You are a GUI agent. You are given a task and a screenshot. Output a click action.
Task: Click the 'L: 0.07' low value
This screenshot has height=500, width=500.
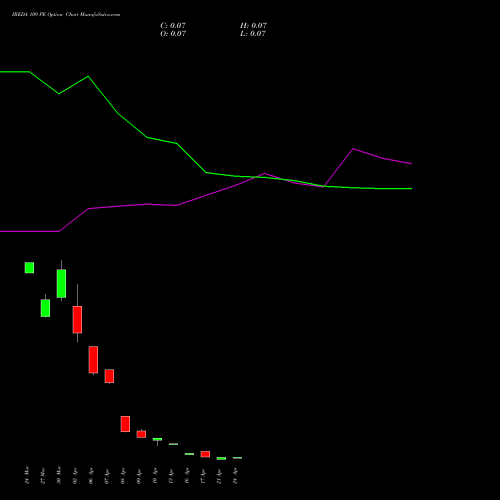tap(253, 34)
